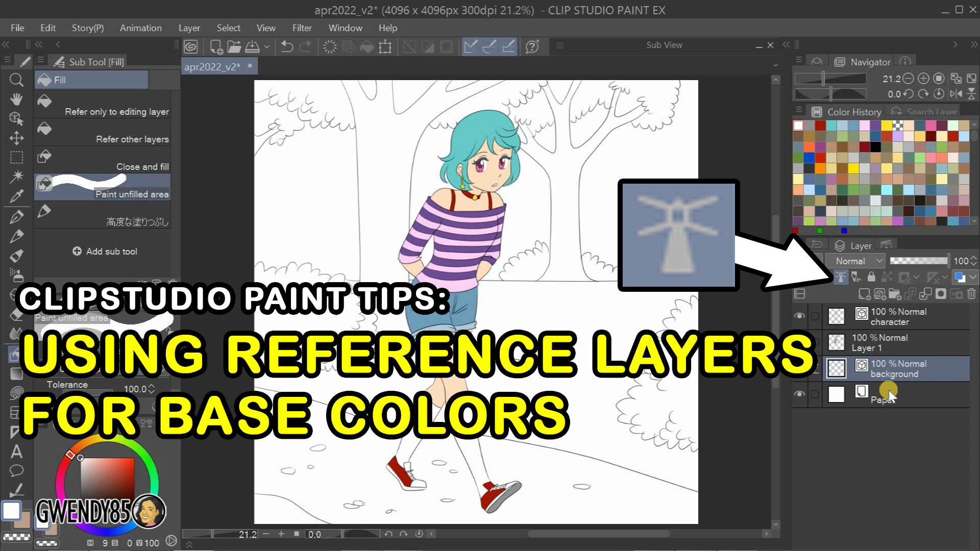The height and width of the screenshot is (551, 980).
Task: Delete layer with the trash icon
Action: pyautogui.click(x=971, y=294)
